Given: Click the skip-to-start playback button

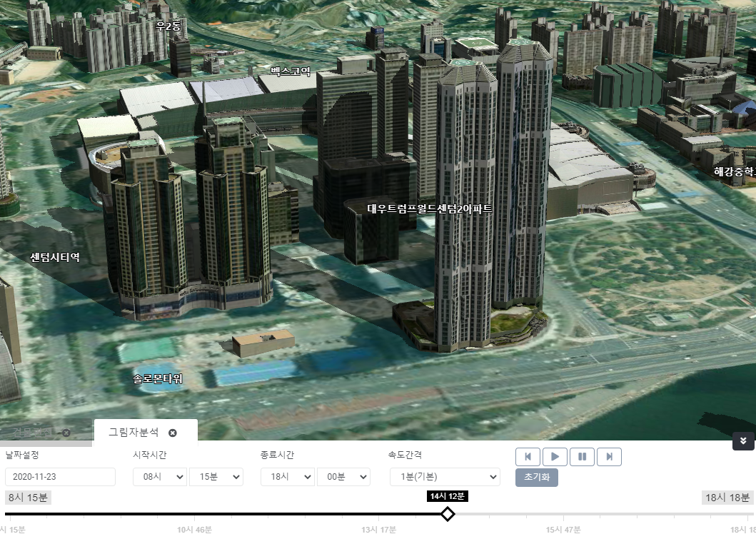Looking at the screenshot, I should 528,457.
